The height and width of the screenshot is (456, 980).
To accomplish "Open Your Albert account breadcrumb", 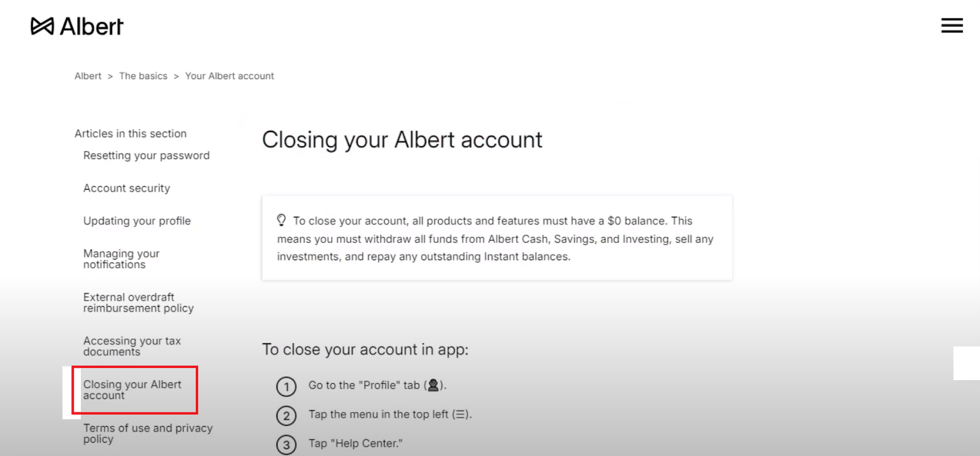I will click(230, 76).
